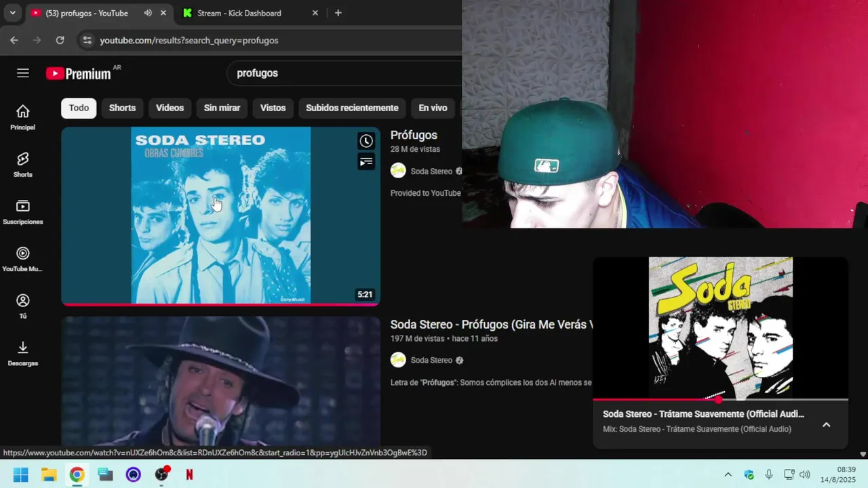Image resolution: width=868 pixels, height=488 pixels.
Task: Click the YouTube search field with profugos
Action: (346, 73)
